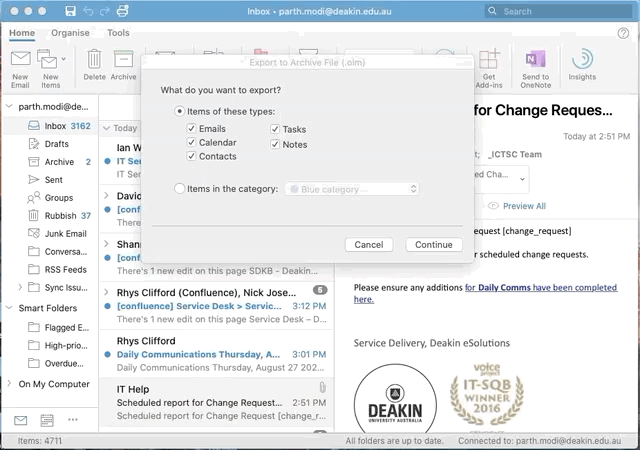Collapse the Smart Folders section

click(9, 308)
